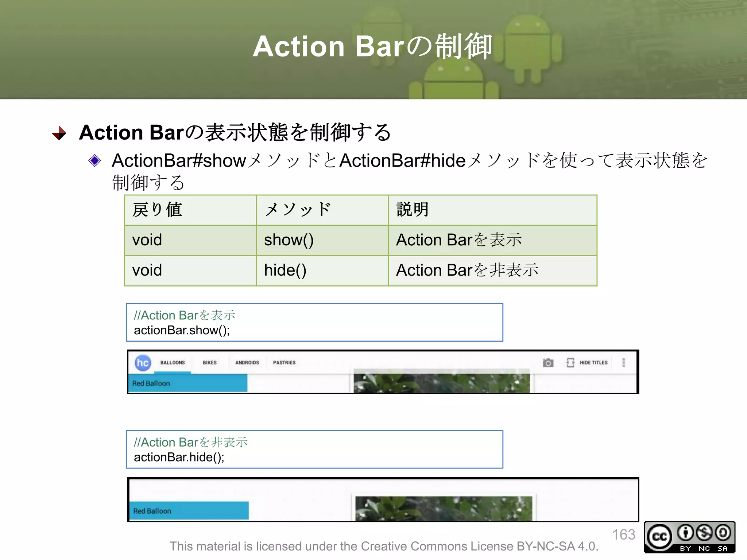Click the actionBar.show(); code line
The width and height of the screenshot is (747, 560).
click(x=182, y=330)
